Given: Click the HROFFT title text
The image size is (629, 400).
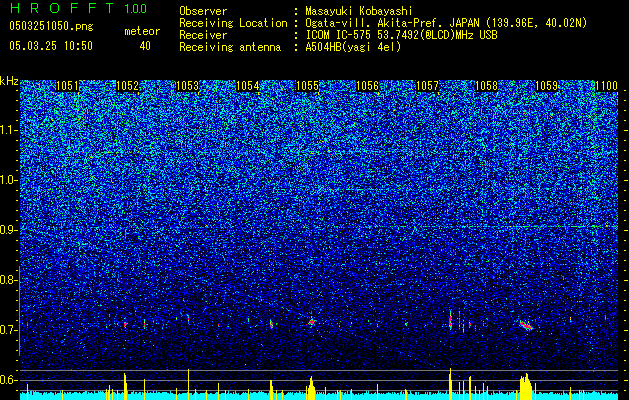Looking at the screenshot, I should (x=62, y=8).
